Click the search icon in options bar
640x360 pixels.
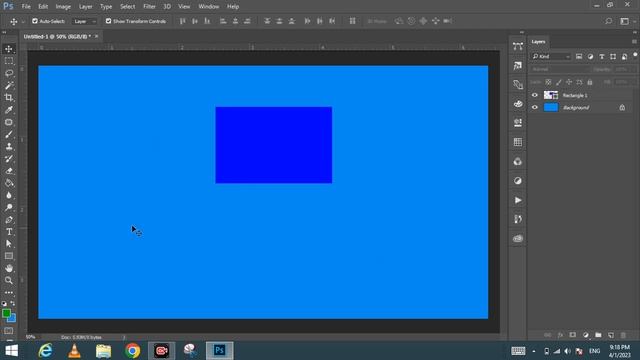click(608, 21)
